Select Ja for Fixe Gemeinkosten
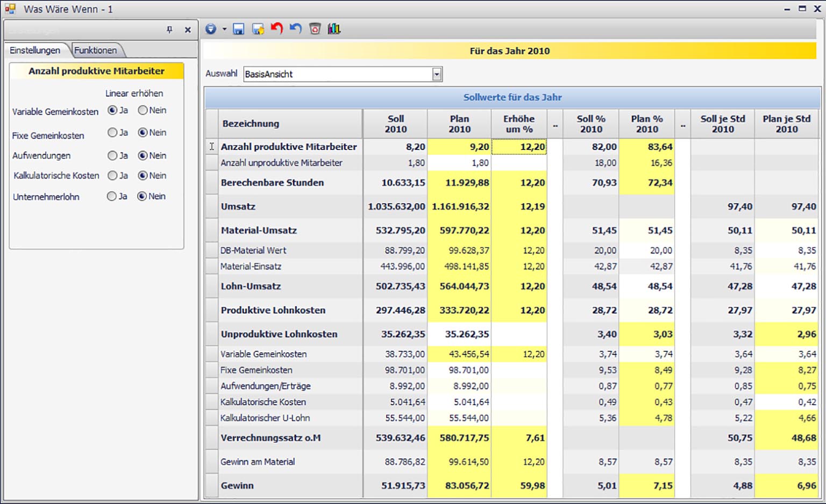The image size is (826, 504). (x=112, y=132)
